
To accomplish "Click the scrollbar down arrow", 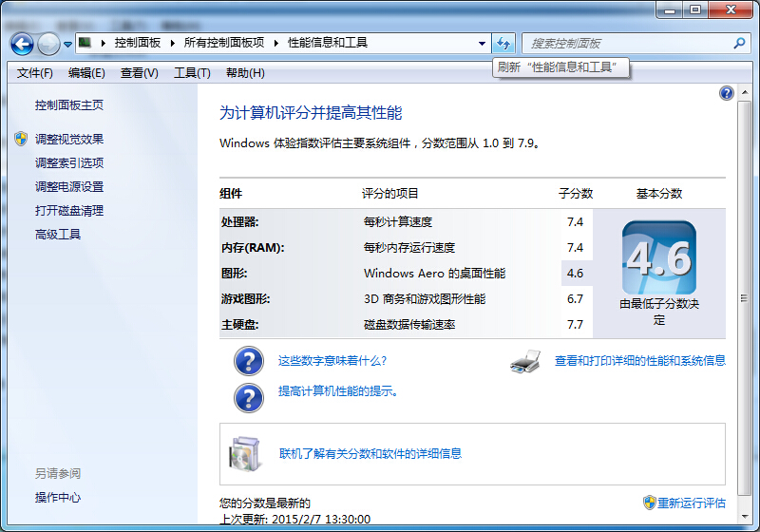I will [745, 517].
